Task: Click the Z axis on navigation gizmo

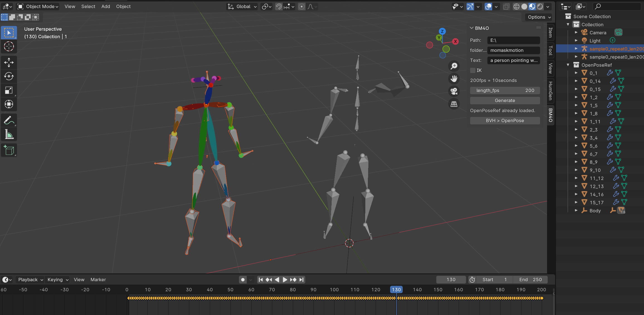Action: (x=442, y=31)
